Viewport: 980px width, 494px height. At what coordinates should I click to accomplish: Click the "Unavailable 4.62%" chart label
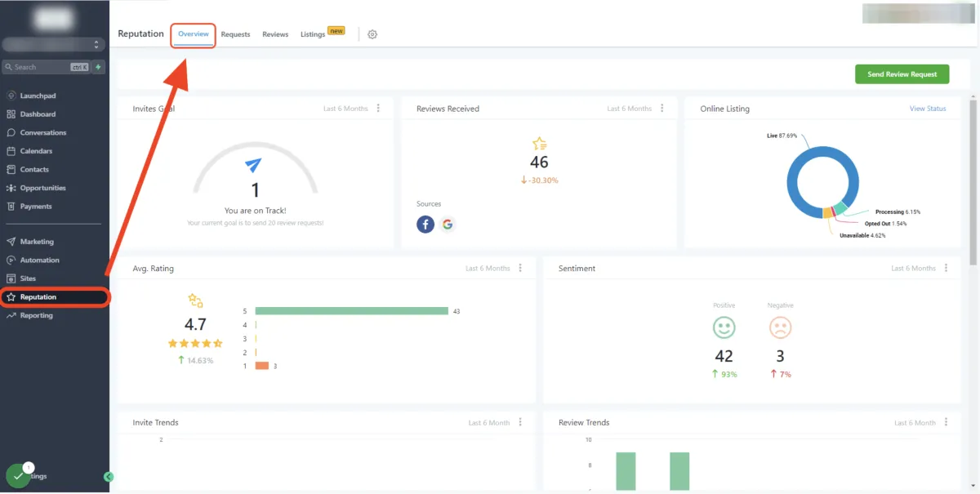point(862,235)
